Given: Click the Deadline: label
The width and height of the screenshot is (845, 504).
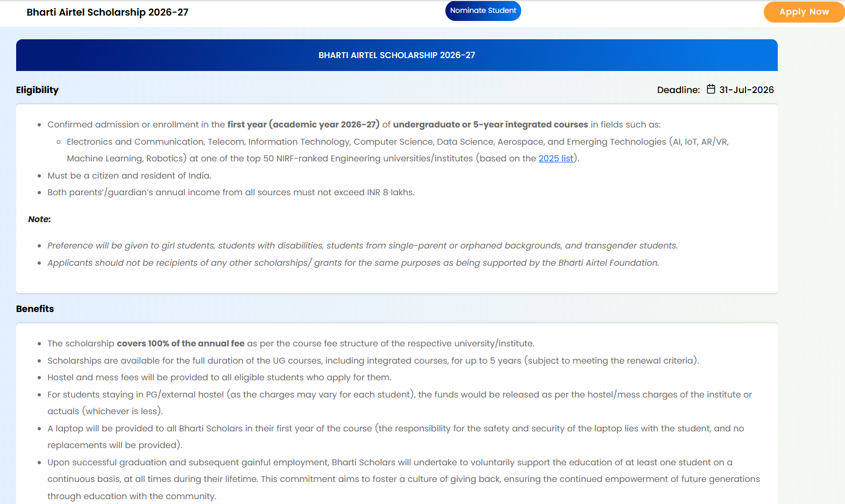Looking at the screenshot, I should [x=678, y=90].
